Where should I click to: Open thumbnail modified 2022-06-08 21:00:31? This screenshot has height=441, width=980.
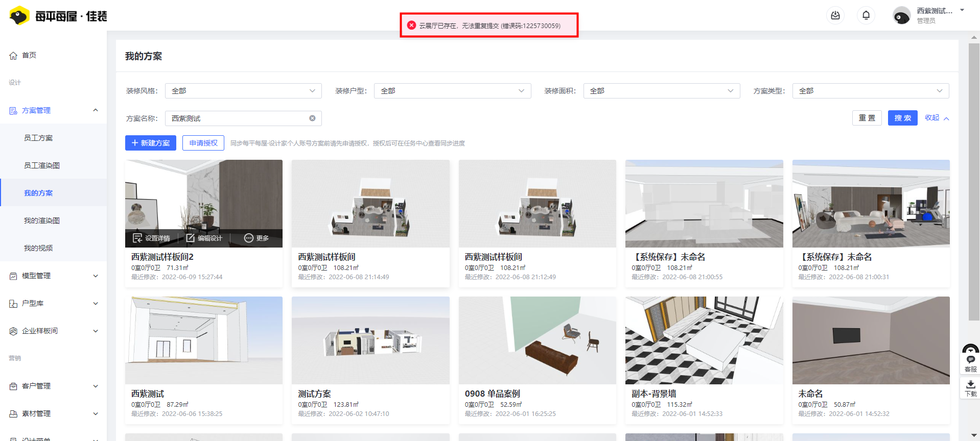pos(871,204)
